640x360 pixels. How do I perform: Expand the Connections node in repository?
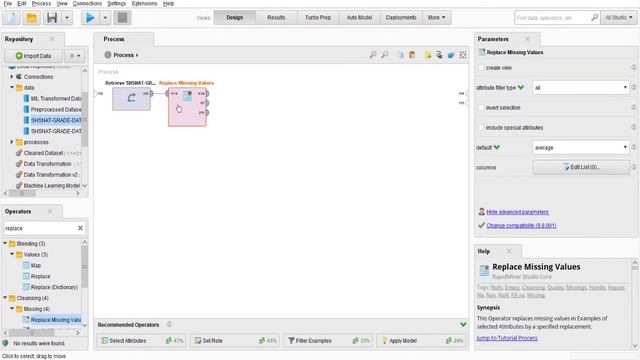pyautogui.click(x=12, y=76)
